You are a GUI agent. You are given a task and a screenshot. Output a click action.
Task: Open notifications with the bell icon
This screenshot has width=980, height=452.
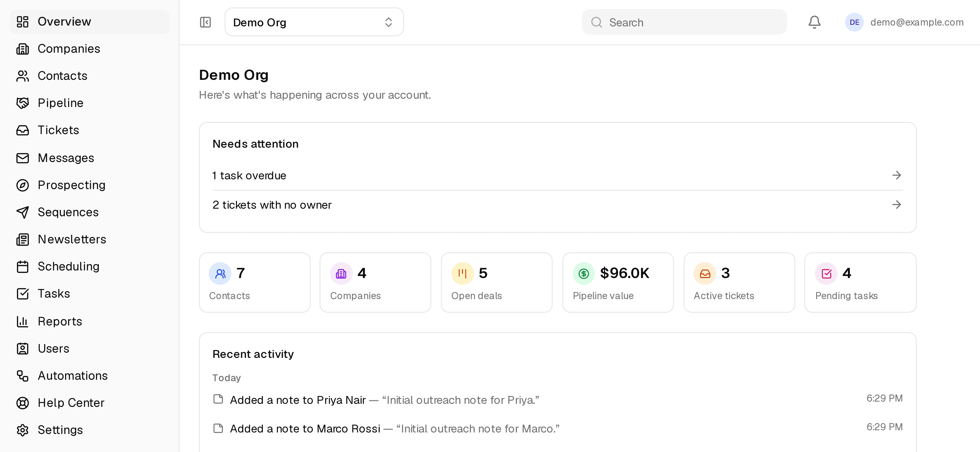[814, 22]
